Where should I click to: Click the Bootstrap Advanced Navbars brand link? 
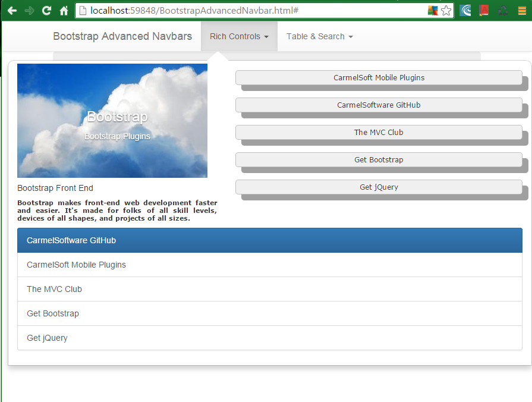[x=122, y=36]
